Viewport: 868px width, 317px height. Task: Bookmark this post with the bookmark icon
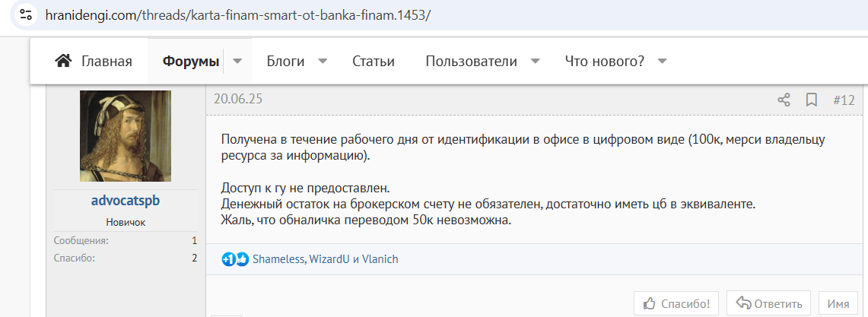[812, 100]
